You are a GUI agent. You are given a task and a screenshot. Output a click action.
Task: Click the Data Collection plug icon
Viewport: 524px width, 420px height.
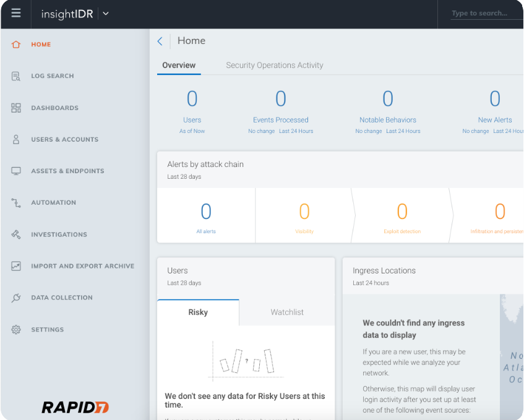pos(16,298)
